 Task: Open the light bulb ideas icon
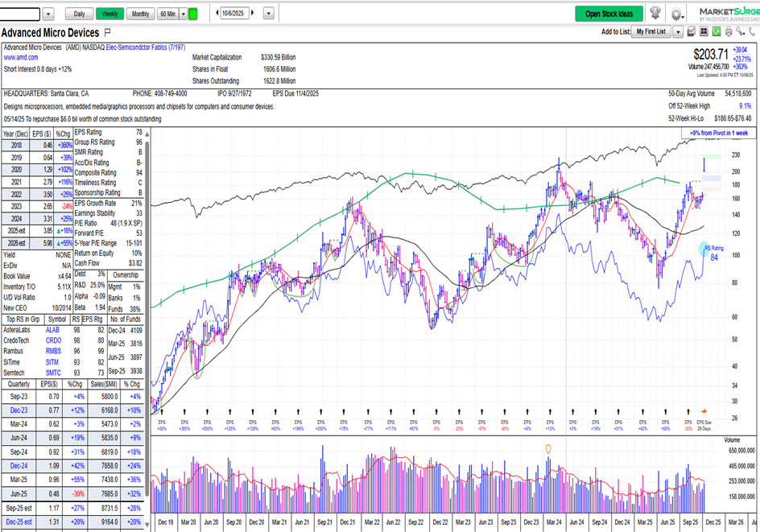657,14
